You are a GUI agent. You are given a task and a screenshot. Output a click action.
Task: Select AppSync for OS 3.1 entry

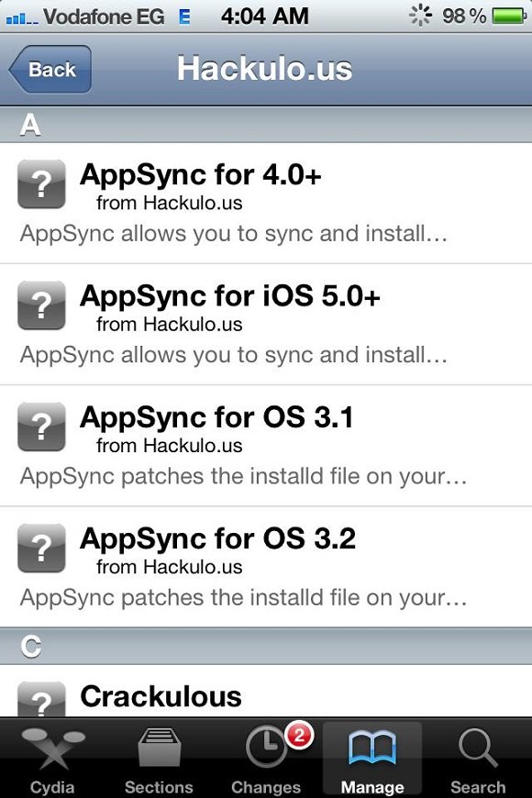266,446
